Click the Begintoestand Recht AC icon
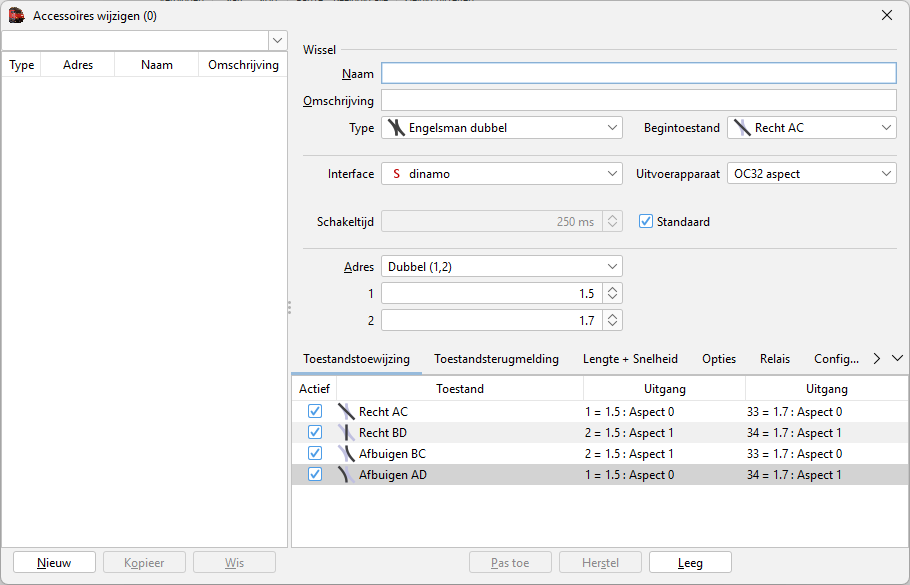910x585 pixels. tap(742, 128)
